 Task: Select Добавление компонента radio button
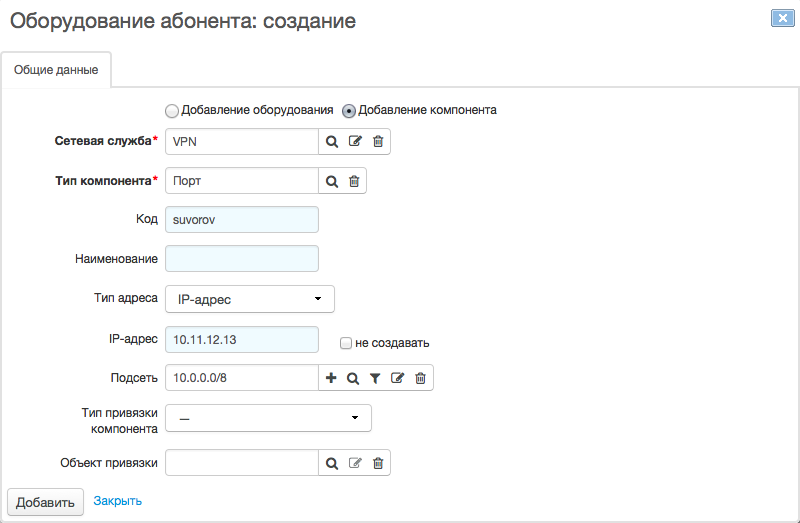tap(349, 111)
